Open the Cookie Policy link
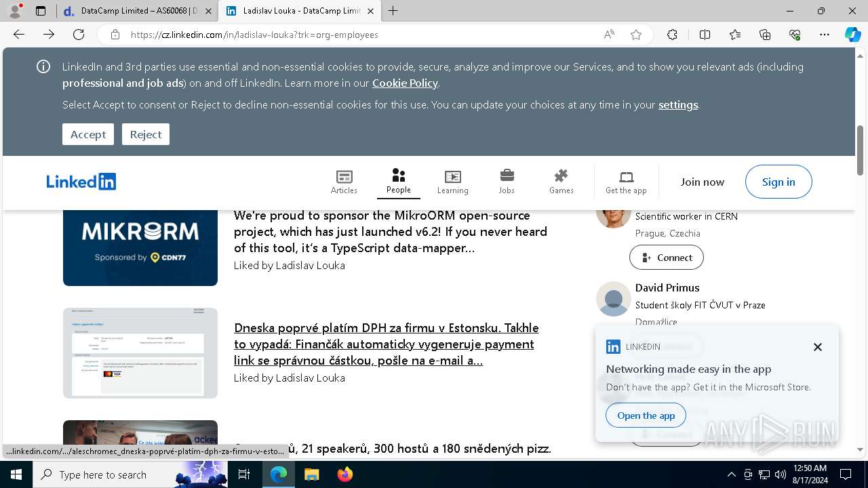This screenshot has height=488, width=868. coord(405,83)
